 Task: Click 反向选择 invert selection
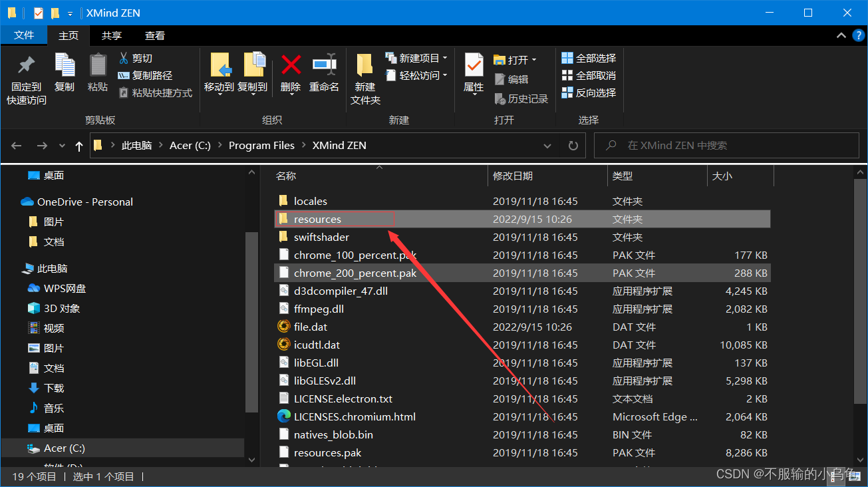click(x=589, y=93)
